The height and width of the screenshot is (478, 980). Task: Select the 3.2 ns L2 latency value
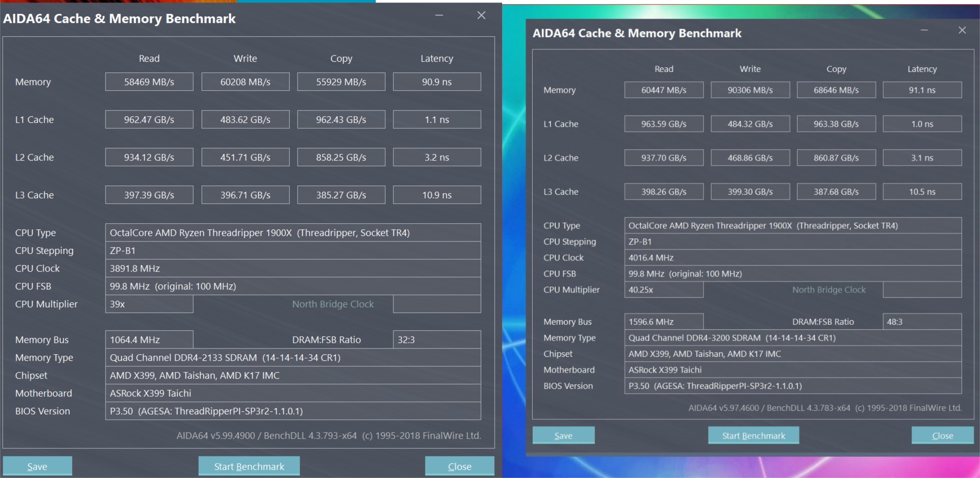pos(437,157)
